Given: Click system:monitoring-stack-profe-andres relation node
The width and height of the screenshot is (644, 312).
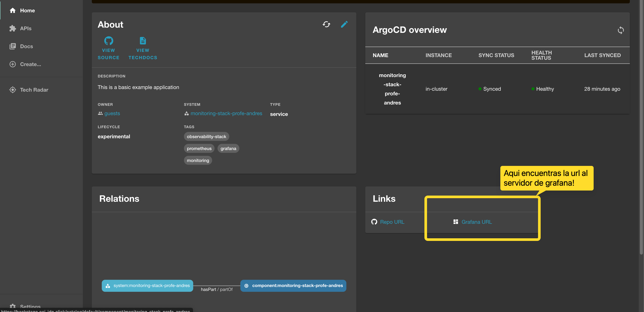Looking at the screenshot, I should click(148, 286).
